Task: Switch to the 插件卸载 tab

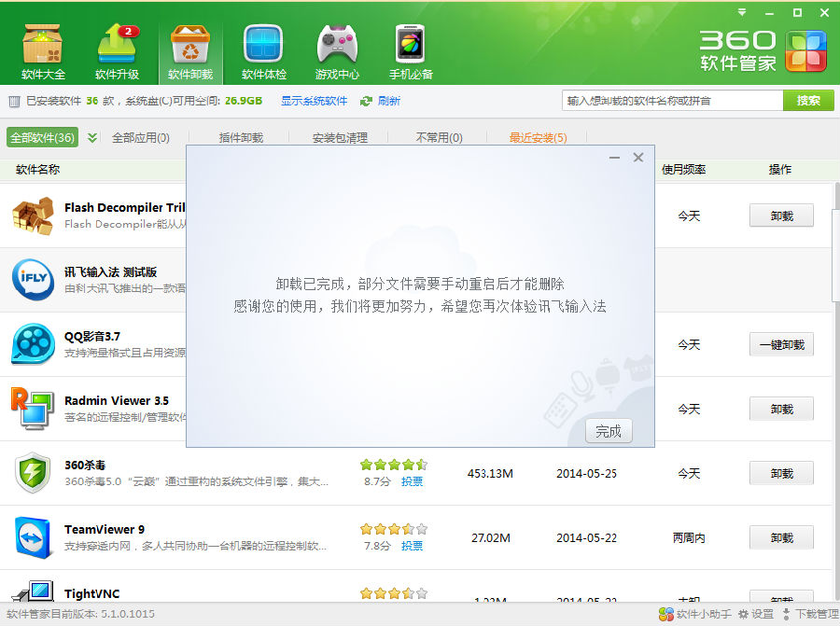Action: click(241, 138)
